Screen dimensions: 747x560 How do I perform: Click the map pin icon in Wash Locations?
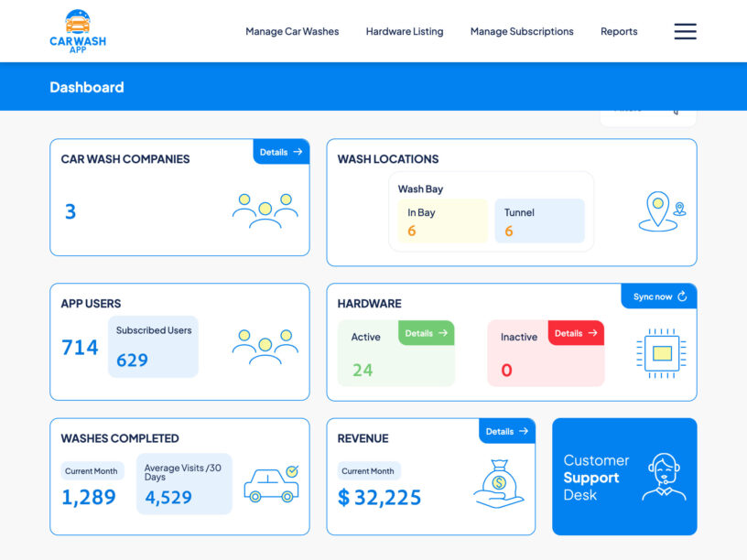pyautogui.click(x=661, y=211)
